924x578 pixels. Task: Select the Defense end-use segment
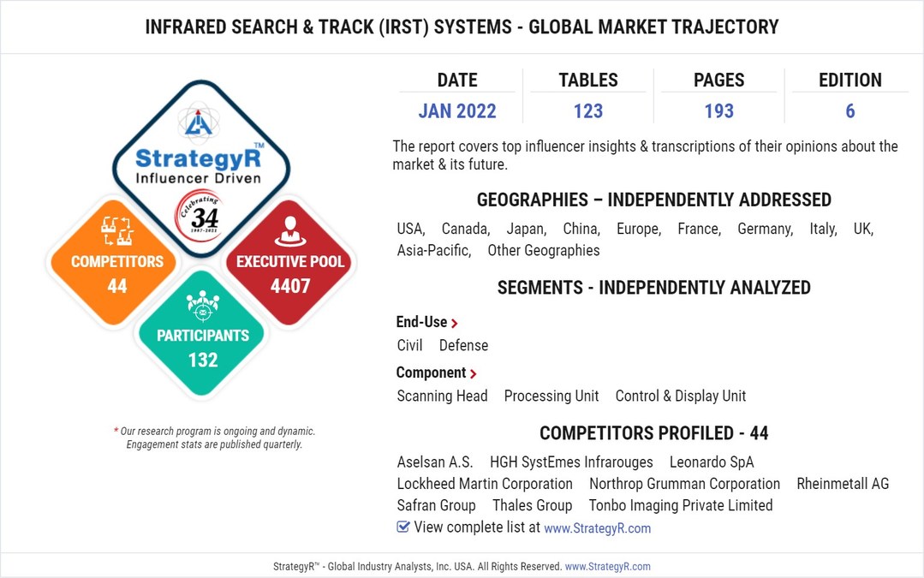[x=464, y=345]
